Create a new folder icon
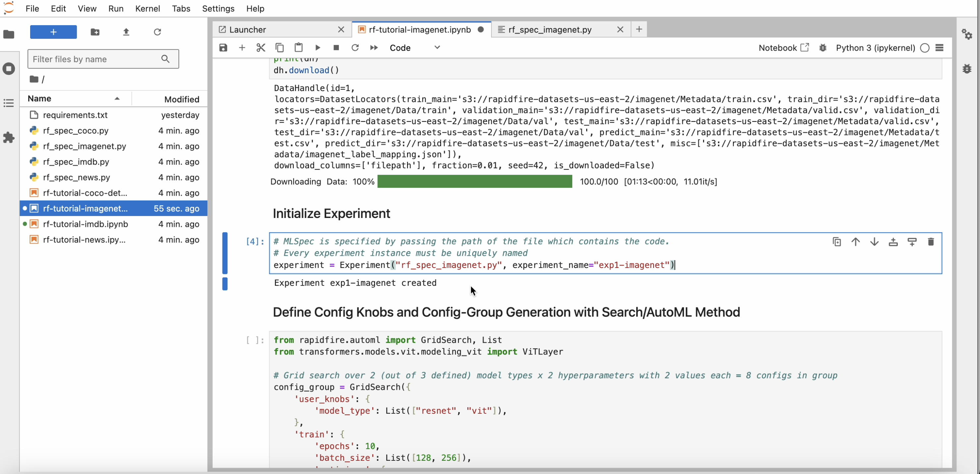980x474 pixels. tap(95, 32)
